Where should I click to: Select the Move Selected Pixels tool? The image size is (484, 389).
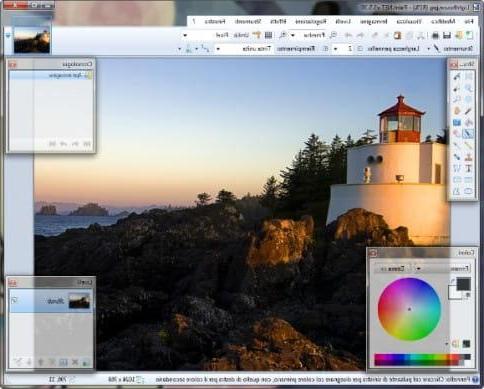click(457, 76)
